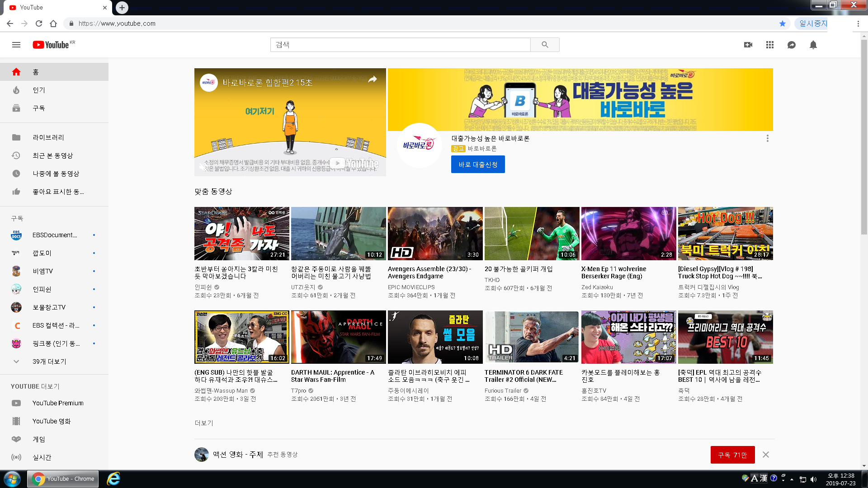
Task: Reload the page with refresh icon
Action: pyautogui.click(x=39, y=23)
